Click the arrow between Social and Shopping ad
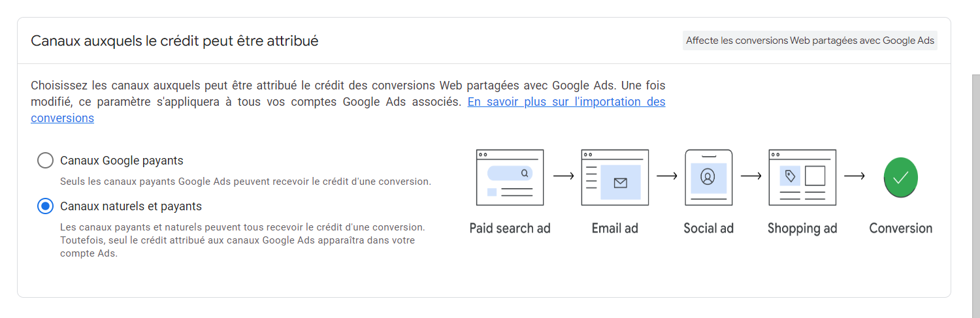This screenshot has width=980, height=318. 751,176
